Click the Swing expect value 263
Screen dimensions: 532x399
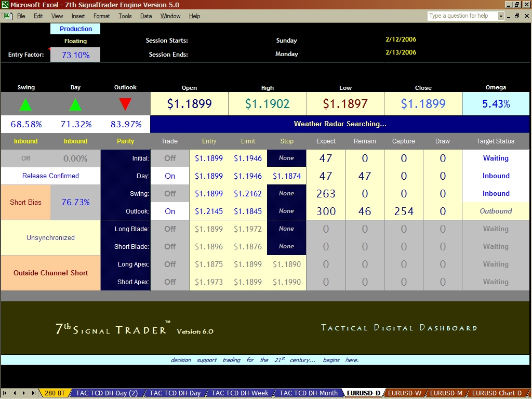[x=326, y=193]
